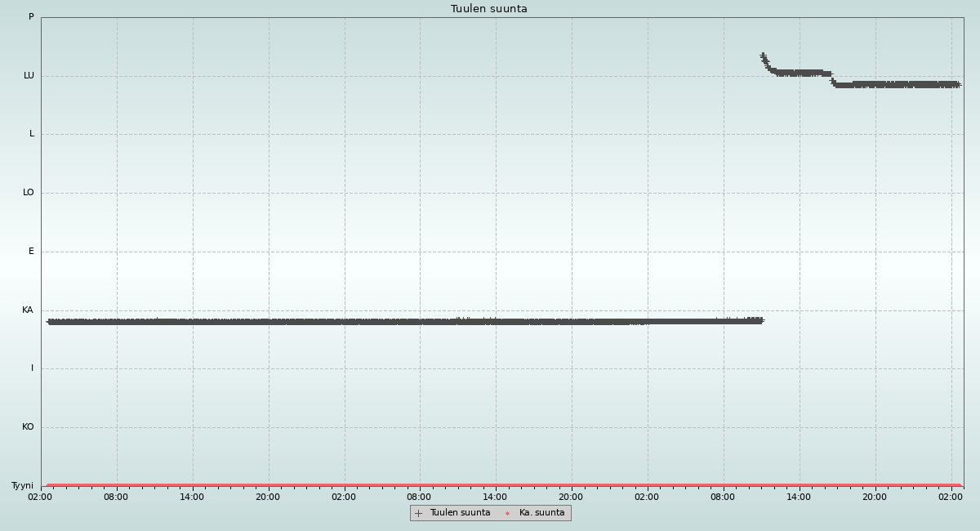Select the P label on the y-axis
This screenshot has height=531, width=980.
[31, 17]
